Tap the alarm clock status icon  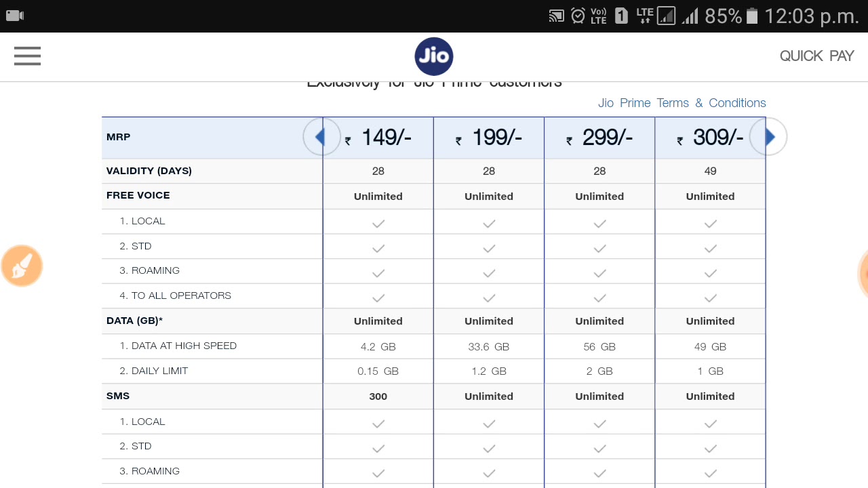click(x=578, y=16)
